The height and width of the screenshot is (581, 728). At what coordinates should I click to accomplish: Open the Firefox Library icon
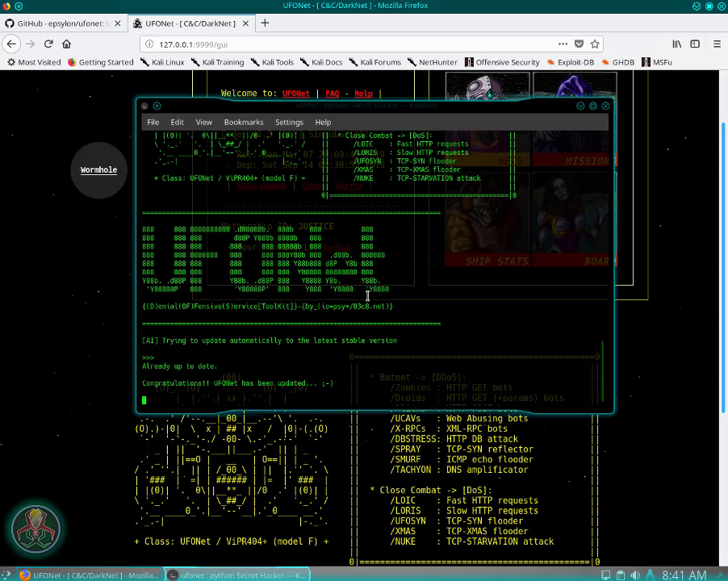pos(677,44)
